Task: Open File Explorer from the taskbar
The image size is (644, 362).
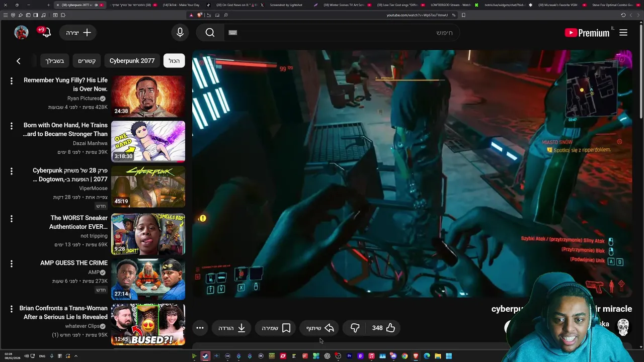Action: coord(438,356)
